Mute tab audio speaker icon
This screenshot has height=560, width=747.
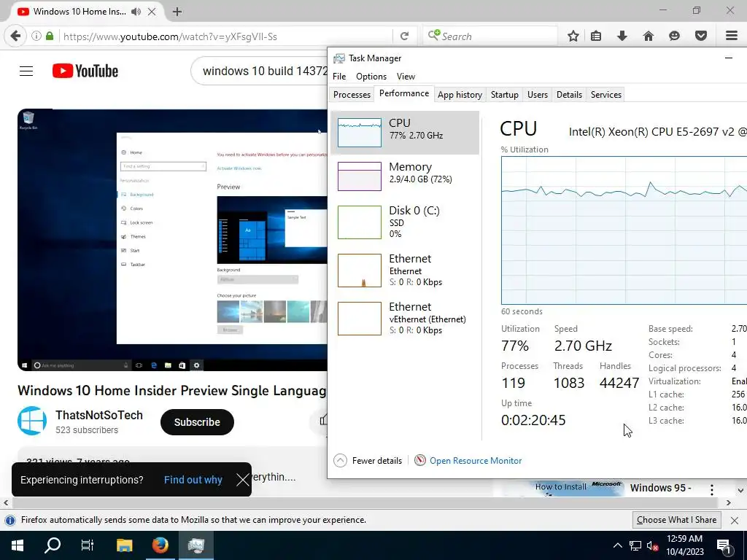click(136, 12)
